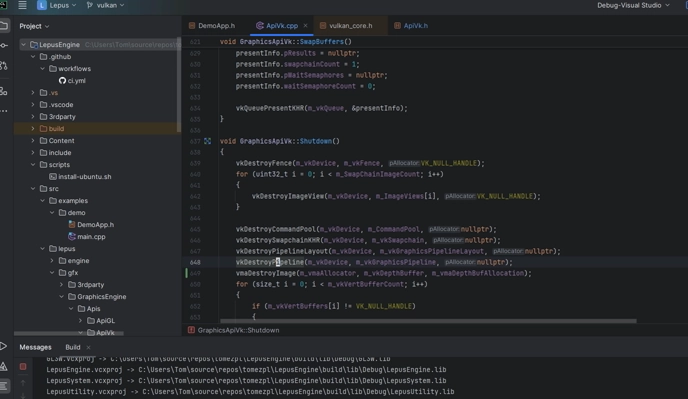Expand the .vscode folder
The height and width of the screenshot is (399, 688).
coord(33,104)
